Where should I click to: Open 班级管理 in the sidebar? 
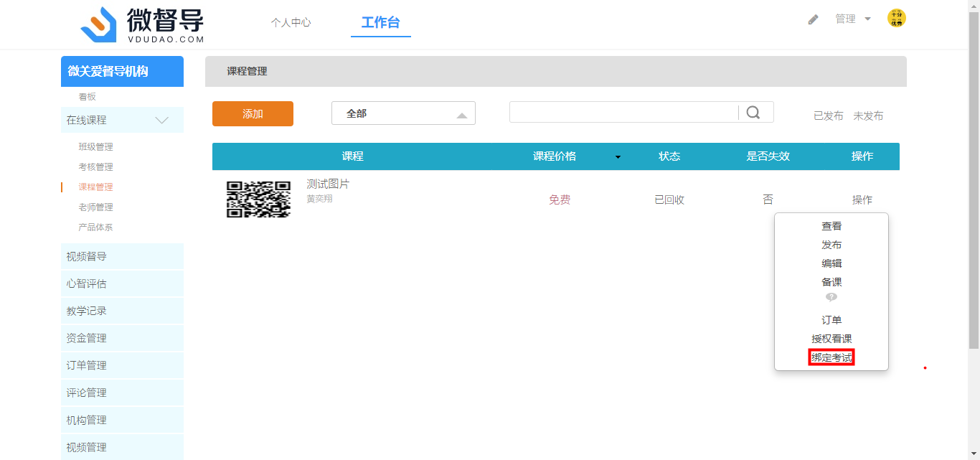(x=95, y=147)
